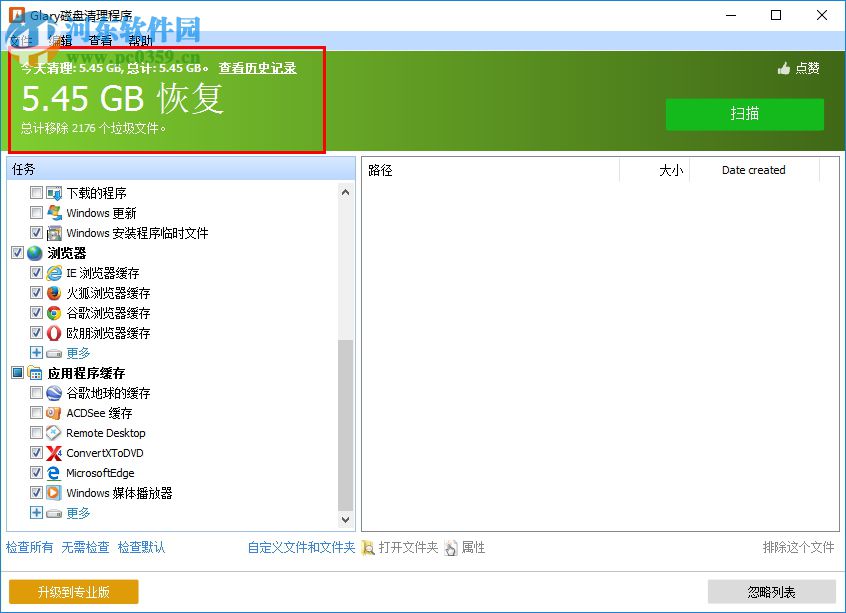Expand 更多 under 应用程序缓存
The width and height of the screenshot is (846, 613).
pos(36,513)
